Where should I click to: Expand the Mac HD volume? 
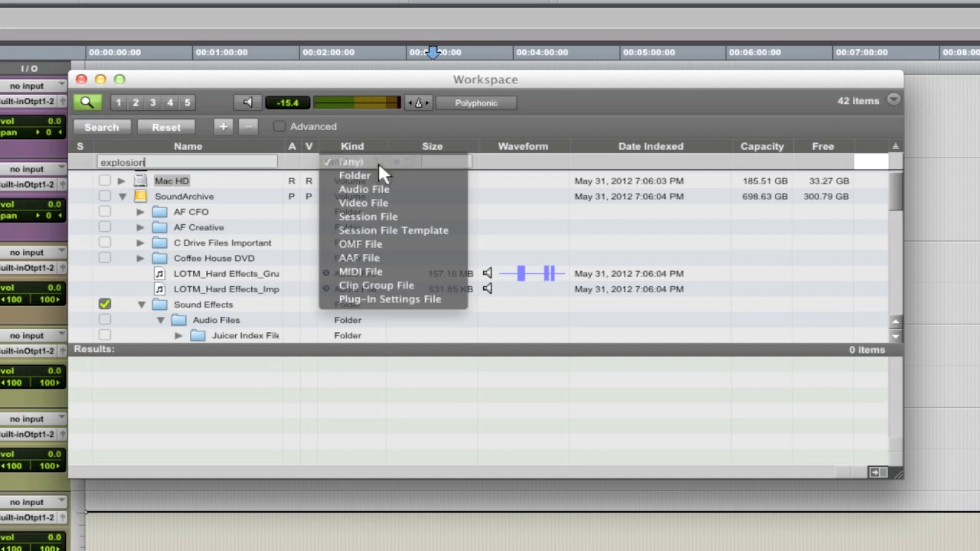(122, 181)
